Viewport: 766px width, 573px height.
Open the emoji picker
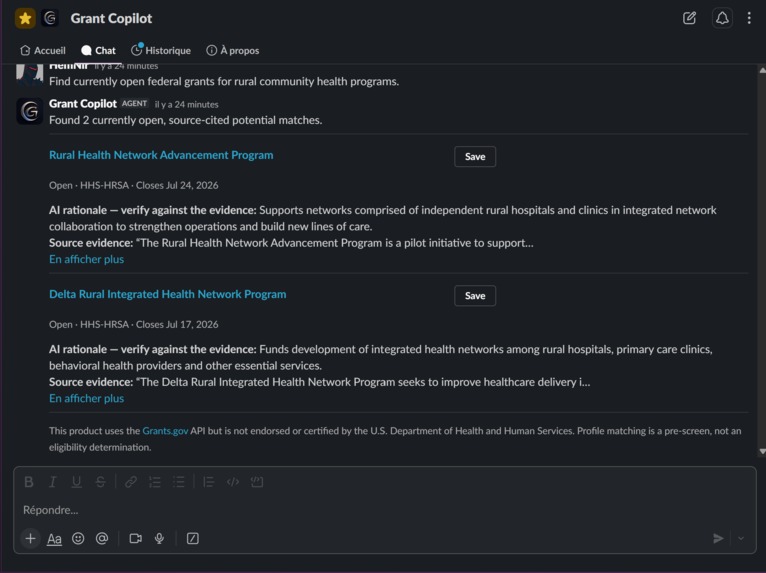78,538
